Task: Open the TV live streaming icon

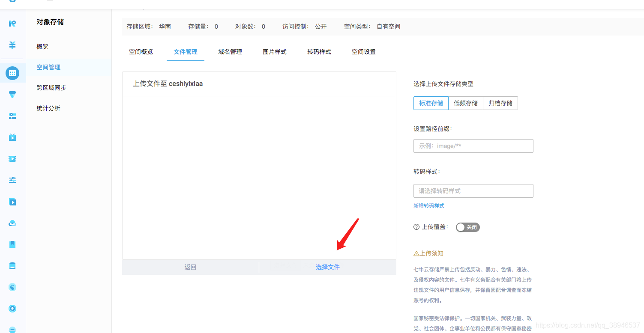Action: (12, 137)
